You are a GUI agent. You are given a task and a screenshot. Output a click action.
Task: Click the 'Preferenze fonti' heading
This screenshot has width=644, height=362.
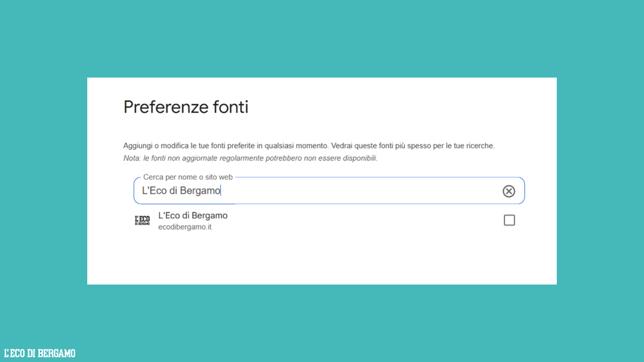(x=186, y=107)
